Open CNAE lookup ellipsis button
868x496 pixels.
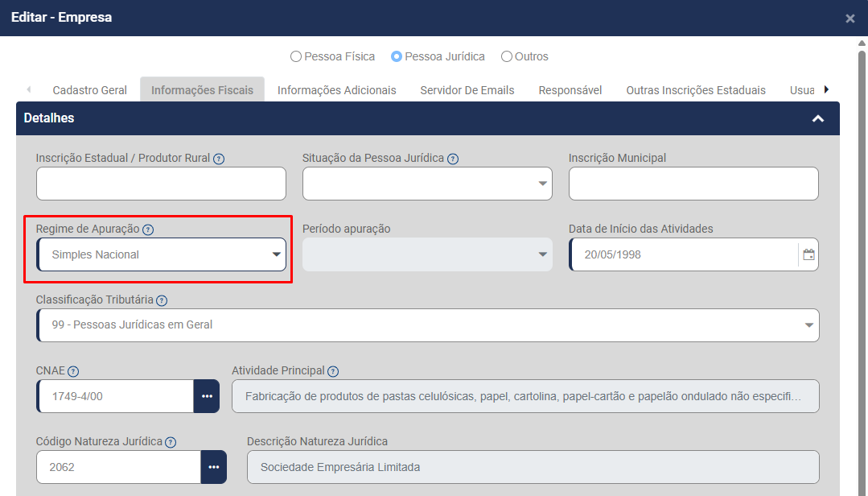(x=207, y=396)
